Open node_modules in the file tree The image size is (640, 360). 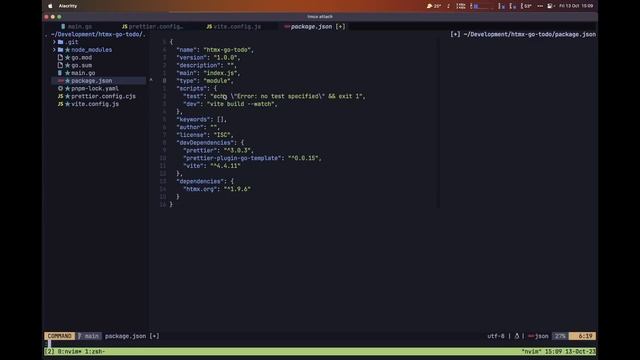pyautogui.click(x=91, y=50)
